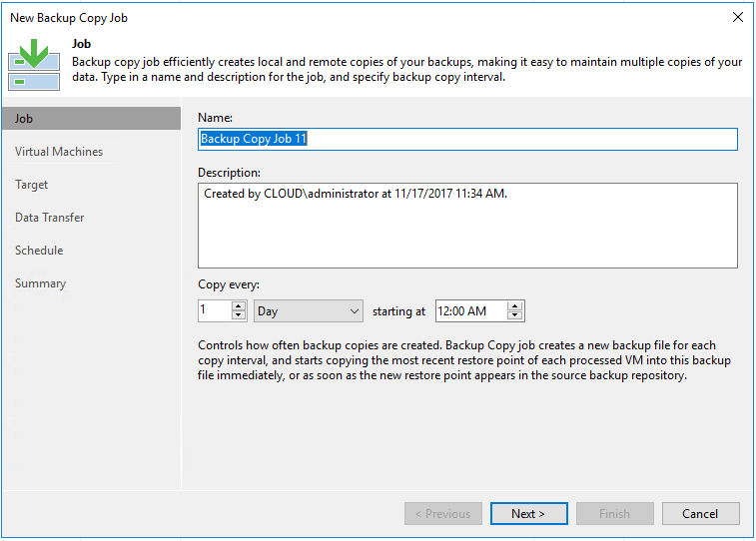756x541 pixels.
Task: Click the copy interval number field
Action: [214, 311]
